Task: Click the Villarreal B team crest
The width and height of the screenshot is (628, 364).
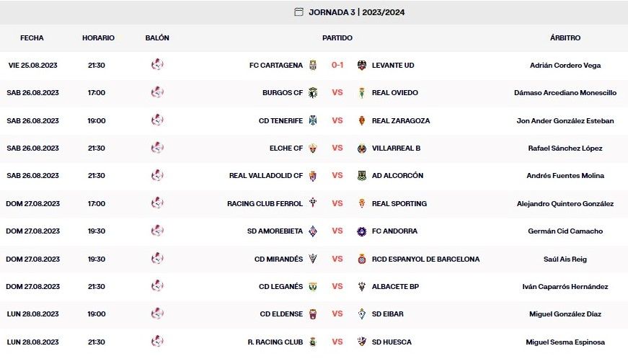Action: pos(362,148)
